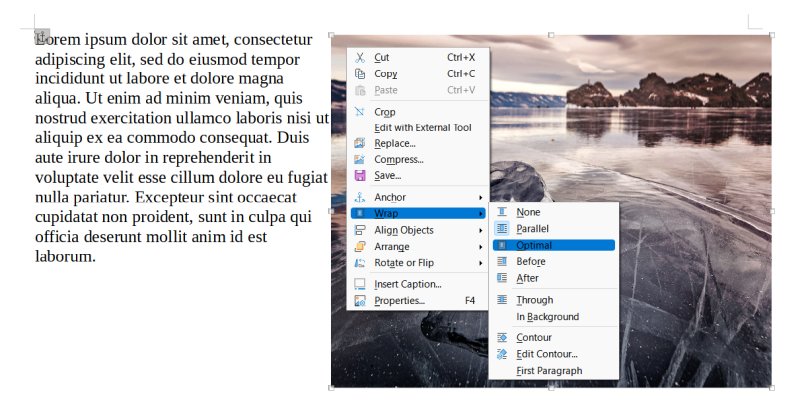Open Align Objects menu entry
The width and height of the screenshot is (800, 410).
click(x=418, y=230)
